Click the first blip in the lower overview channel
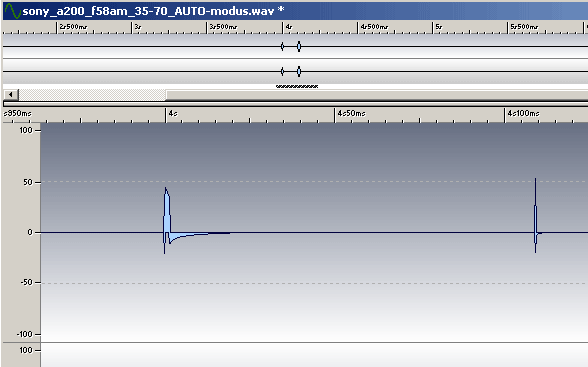588x367 pixels. pos(282,71)
